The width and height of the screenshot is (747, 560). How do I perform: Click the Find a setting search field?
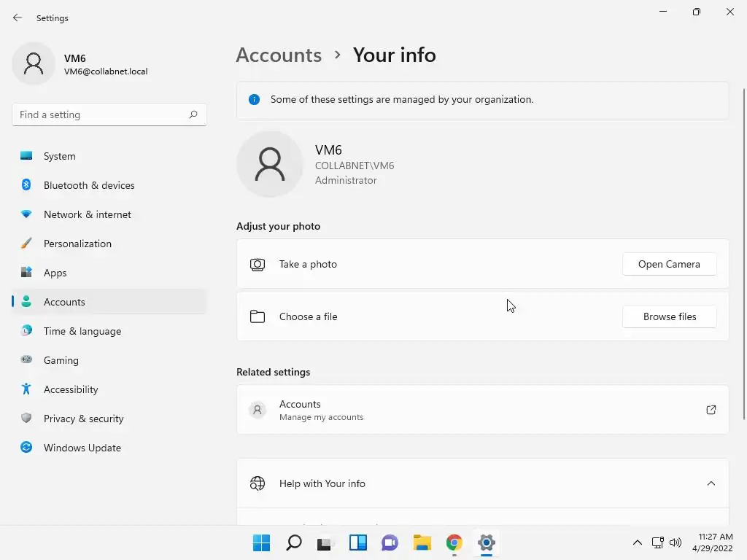click(x=109, y=114)
